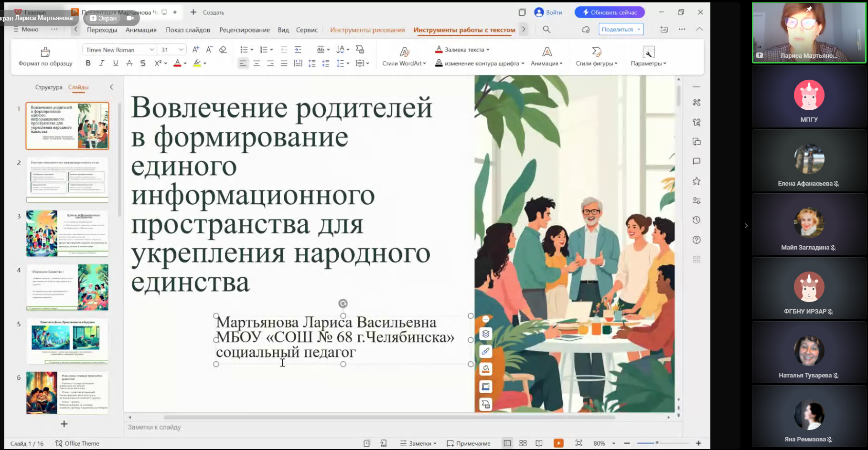This screenshot has width=868, height=450.
Task: Toggle underline formatting
Action: (x=115, y=63)
